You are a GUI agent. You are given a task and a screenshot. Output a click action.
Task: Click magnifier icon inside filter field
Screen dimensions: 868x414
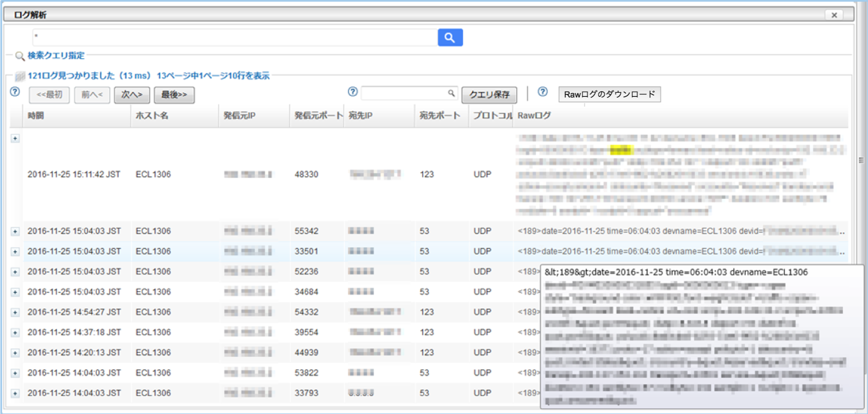(x=451, y=93)
